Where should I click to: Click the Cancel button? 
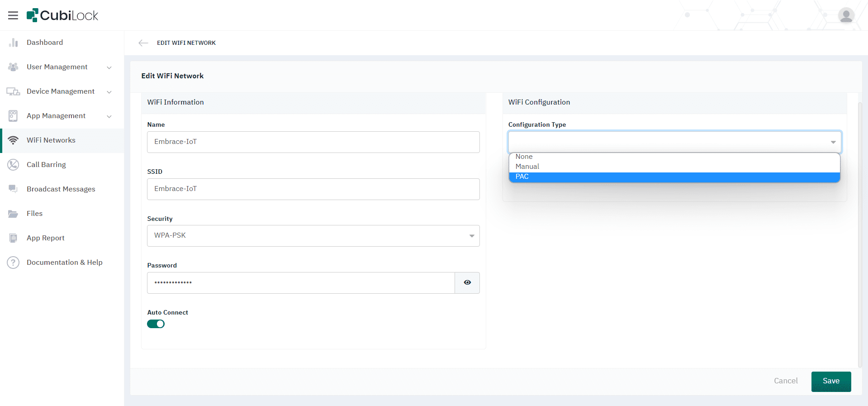click(x=786, y=381)
